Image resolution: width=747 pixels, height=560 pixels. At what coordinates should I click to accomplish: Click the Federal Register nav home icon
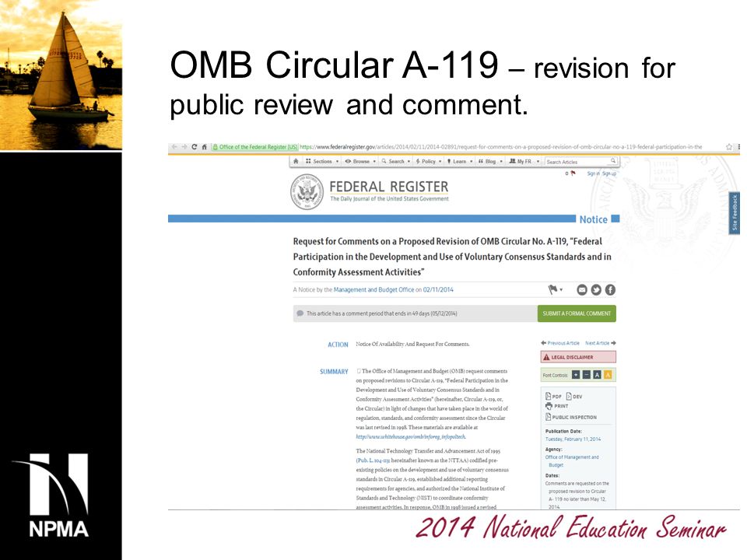click(296, 162)
